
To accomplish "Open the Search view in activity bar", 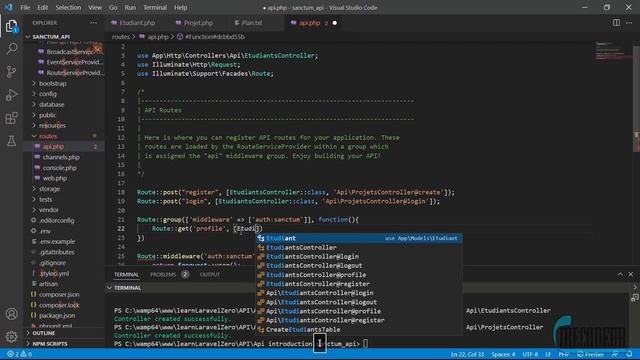I will click(x=11, y=49).
